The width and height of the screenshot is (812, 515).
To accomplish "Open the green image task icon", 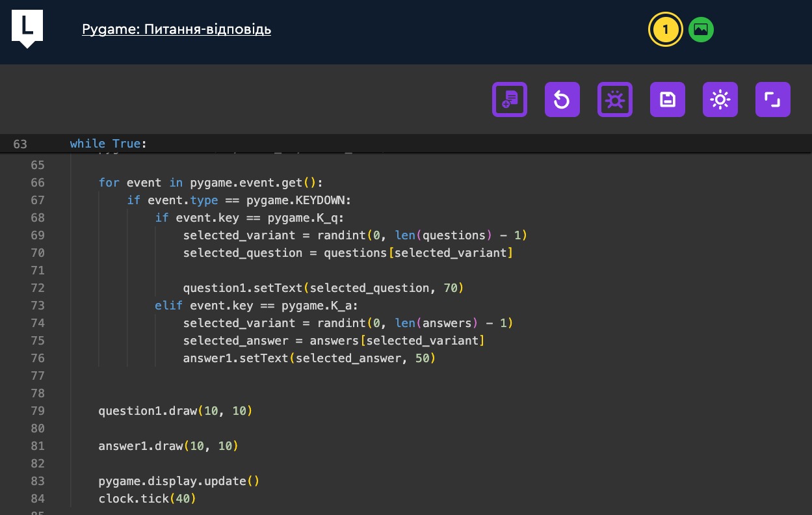I will [701, 29].
